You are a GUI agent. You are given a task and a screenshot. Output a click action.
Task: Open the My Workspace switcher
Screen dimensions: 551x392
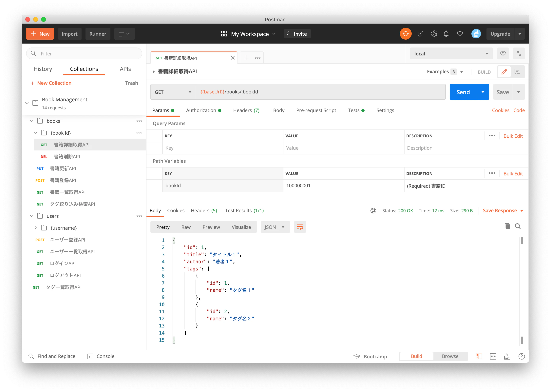[x=248, y=34]
